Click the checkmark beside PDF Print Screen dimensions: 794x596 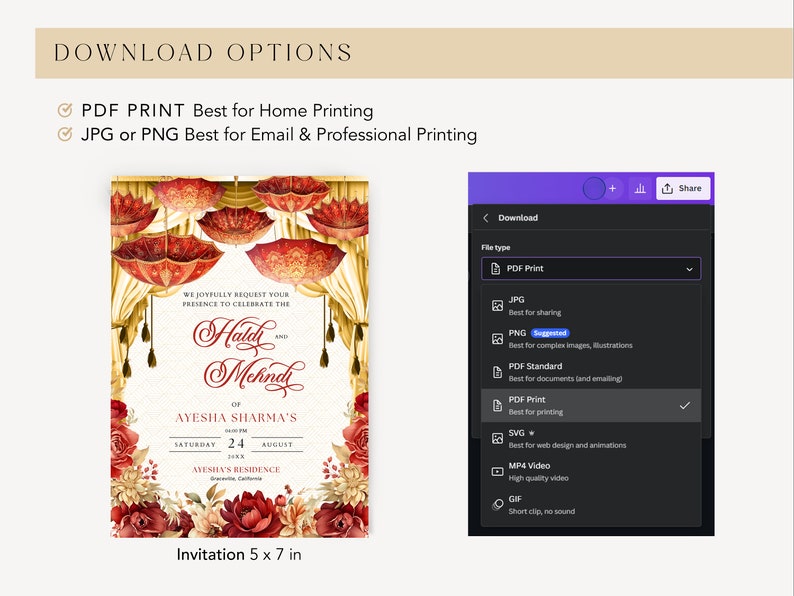[685, 406]
